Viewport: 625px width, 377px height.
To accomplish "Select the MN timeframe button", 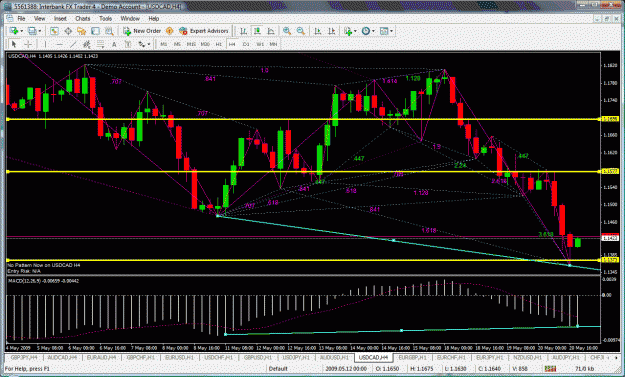I will (x=273, y=44).
